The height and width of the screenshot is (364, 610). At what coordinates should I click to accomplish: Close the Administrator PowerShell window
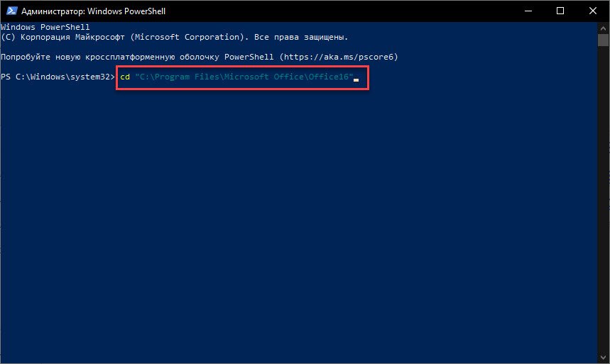coord(593,11)
